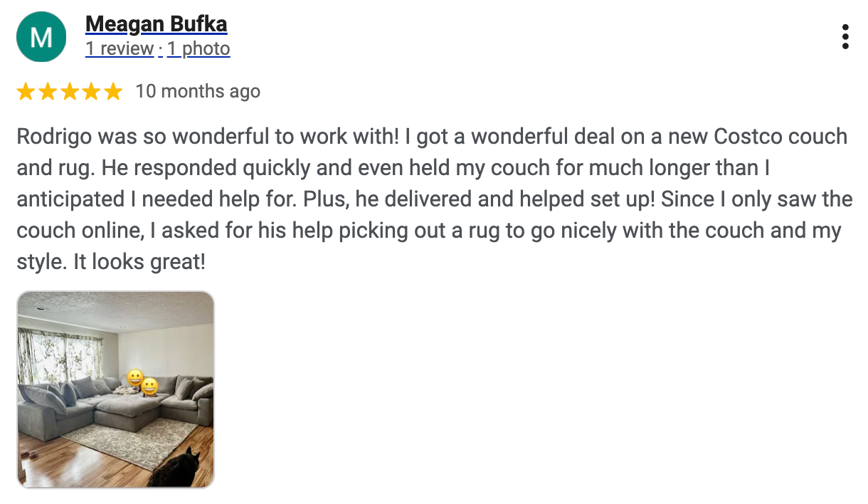Open the three-dot review options menu

[x=845, y=37]
